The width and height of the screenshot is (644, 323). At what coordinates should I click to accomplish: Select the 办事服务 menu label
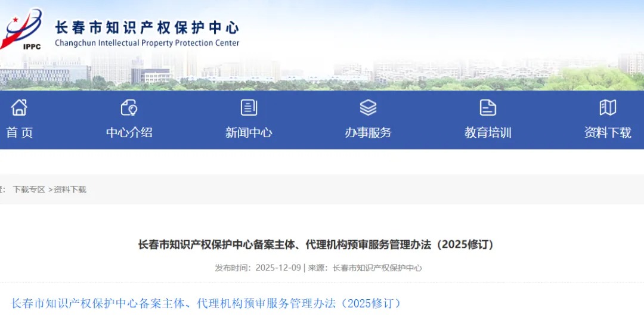pos(368,133)
